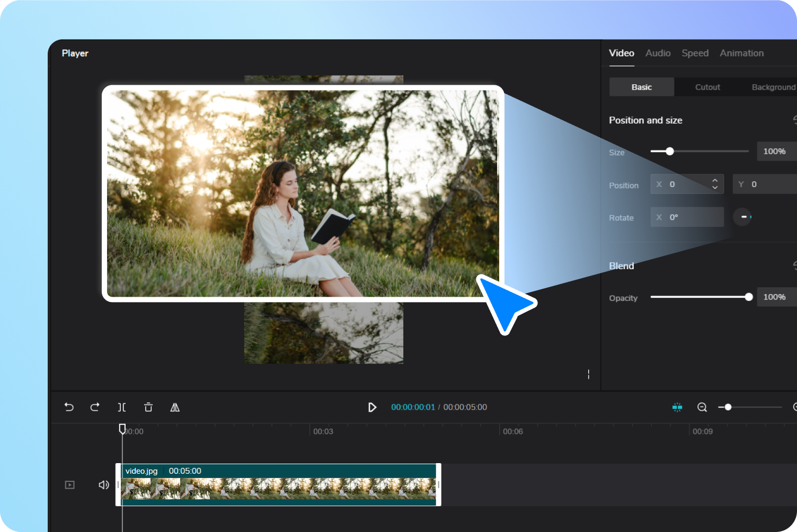Open the Animation tab
The image size is (797, 532).
click(741, 53)
